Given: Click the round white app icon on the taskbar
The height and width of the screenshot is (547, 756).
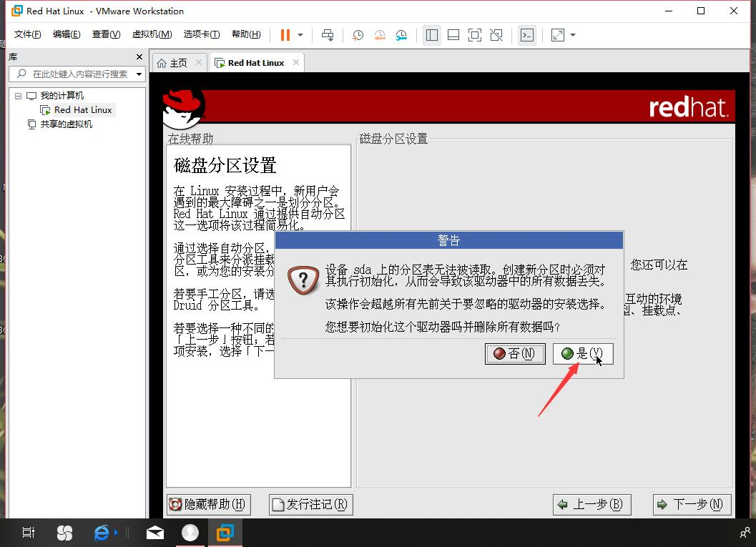Looking at the screenshot, I should pos(190,533).
